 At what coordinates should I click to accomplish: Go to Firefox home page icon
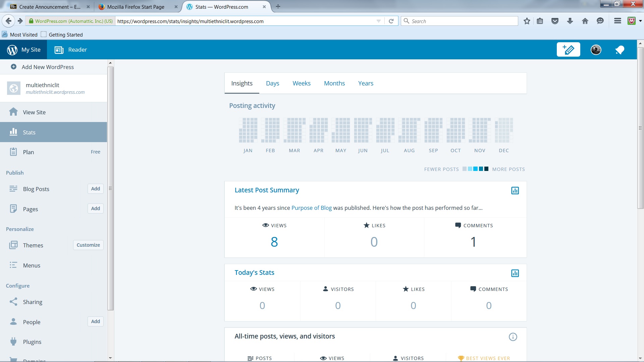(585, 21)
